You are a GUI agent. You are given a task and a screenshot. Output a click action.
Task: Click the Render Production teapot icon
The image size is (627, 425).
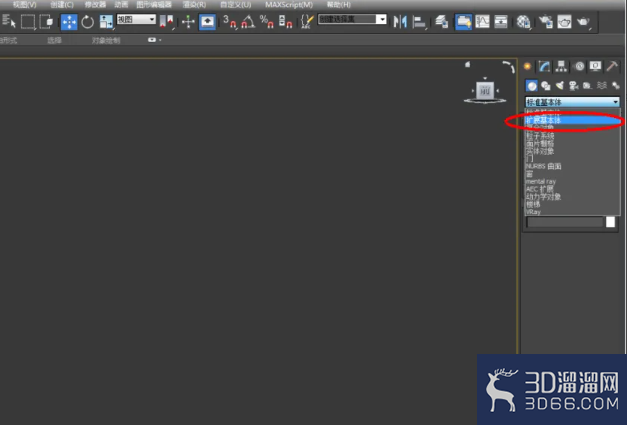(583, 22)
